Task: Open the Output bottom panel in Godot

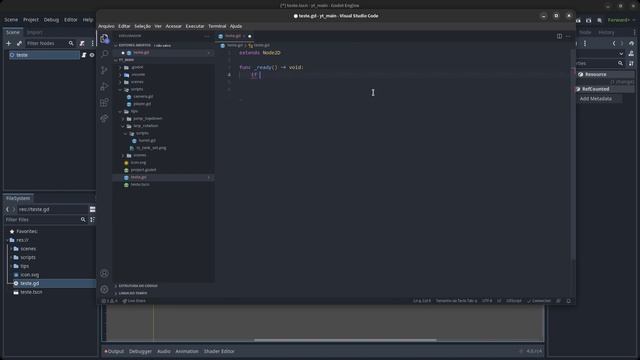Action: [114, 351]
